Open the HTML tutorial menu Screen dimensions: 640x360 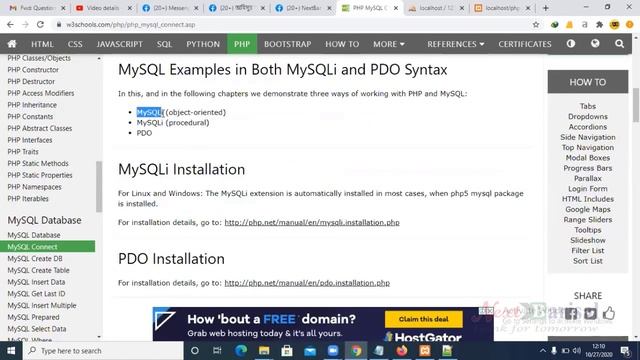click(x=42, y=44)
